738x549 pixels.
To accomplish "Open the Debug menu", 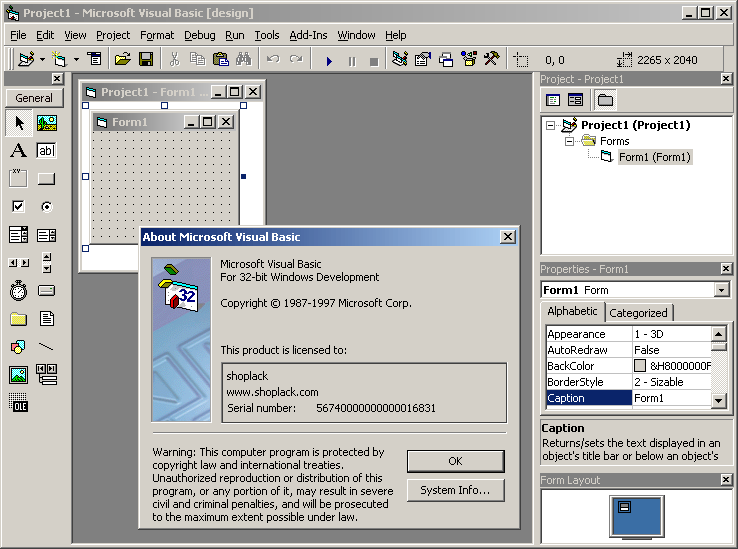I will (200, 35).
